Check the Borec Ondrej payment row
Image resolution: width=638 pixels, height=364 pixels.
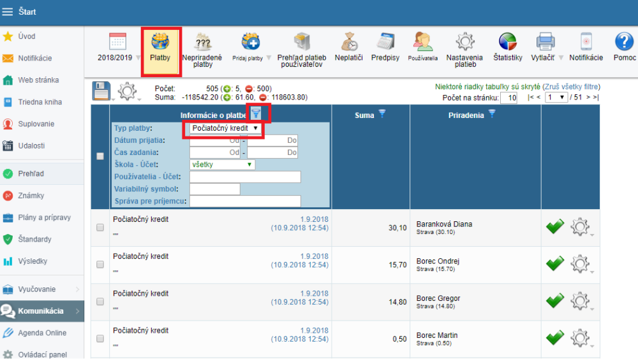tap(100, 265)
